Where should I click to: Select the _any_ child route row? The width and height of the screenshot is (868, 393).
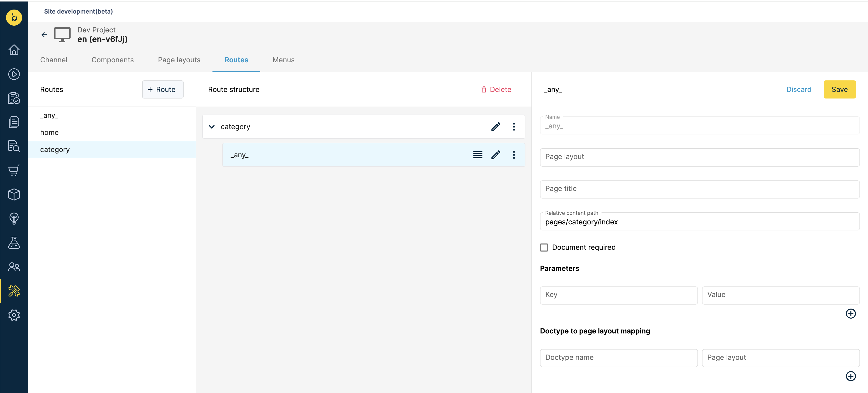click(x=373, y=155)
